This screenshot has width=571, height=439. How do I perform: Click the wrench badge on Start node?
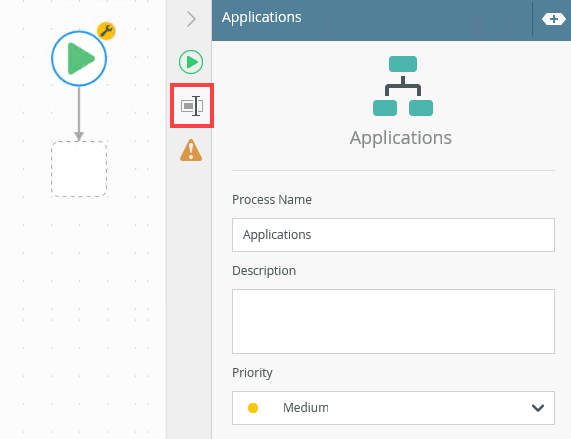tap(106, 31)
